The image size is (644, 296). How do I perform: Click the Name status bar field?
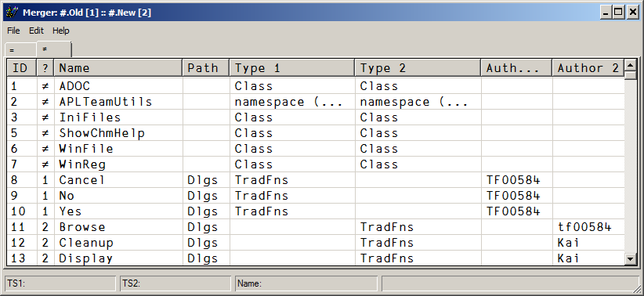click(306, 283)
